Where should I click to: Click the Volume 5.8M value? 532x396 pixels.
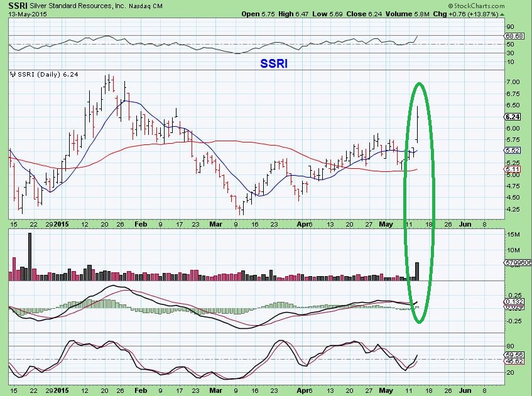tap(408, 14)
